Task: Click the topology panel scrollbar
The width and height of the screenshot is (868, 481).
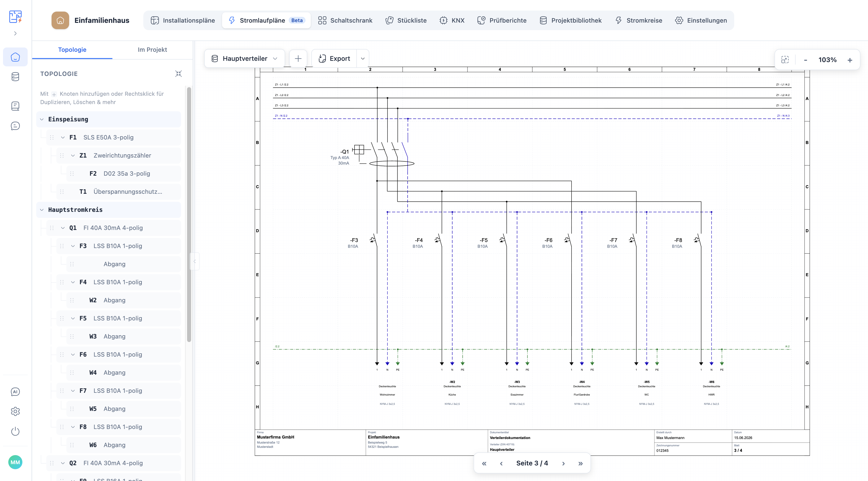Action: coord(189,215)
